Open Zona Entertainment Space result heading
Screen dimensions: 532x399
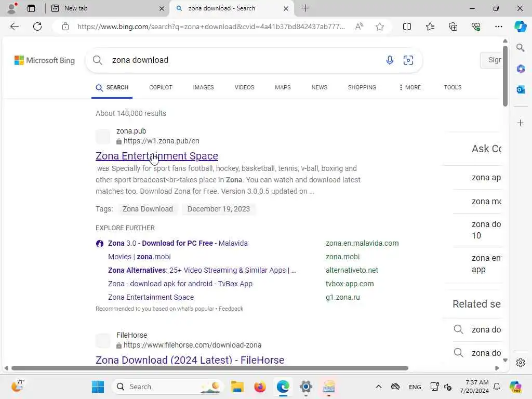(157, 156)
